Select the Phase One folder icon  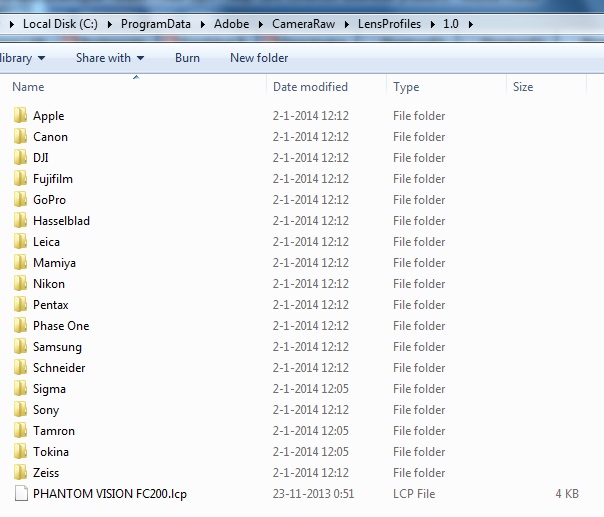coord(20,326)
